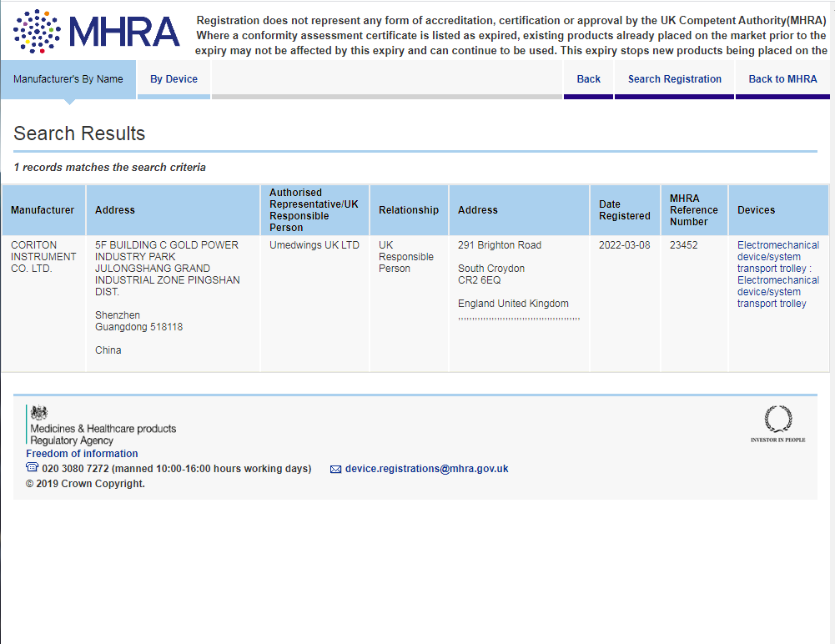
Task: Click the Devices column header
Action: tap(778, 210)
